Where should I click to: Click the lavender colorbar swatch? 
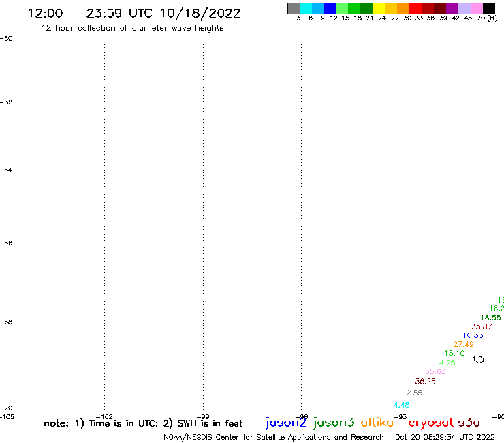[464, 8]
